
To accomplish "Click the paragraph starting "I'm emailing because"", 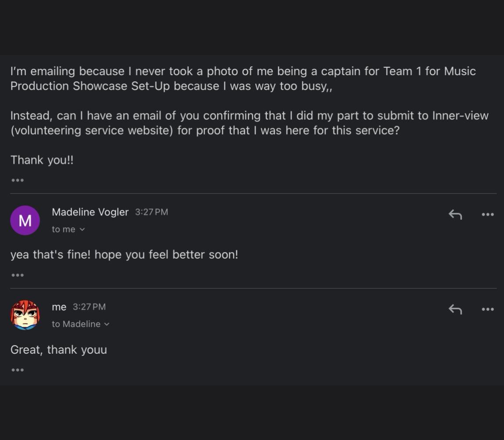I will point(243,79).
